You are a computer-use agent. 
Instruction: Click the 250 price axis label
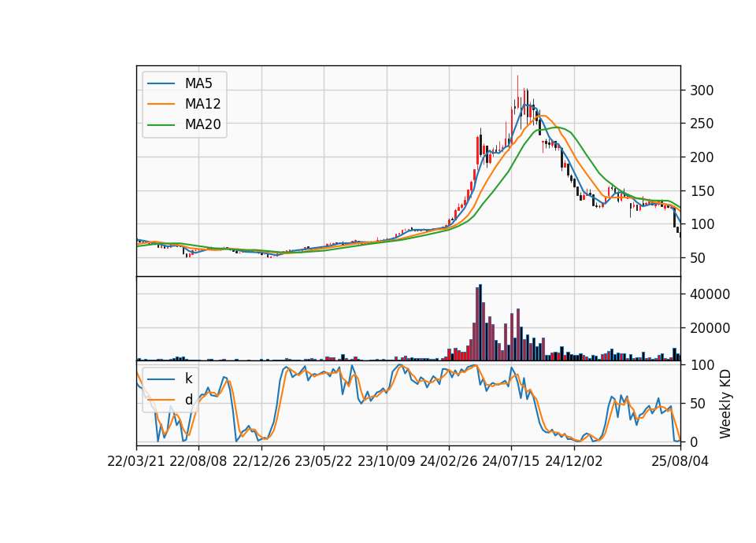point(702,124)
